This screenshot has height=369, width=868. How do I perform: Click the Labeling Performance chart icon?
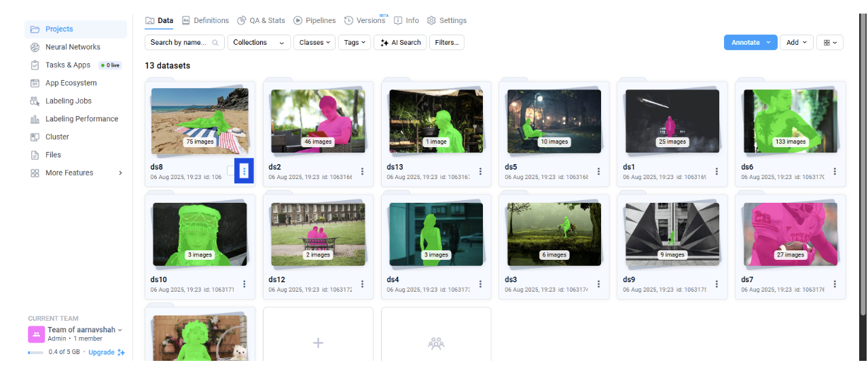pos(35,119)
